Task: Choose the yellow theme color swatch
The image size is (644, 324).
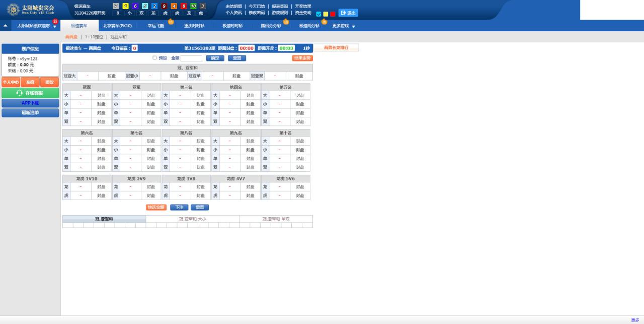Action: point(326,14)
